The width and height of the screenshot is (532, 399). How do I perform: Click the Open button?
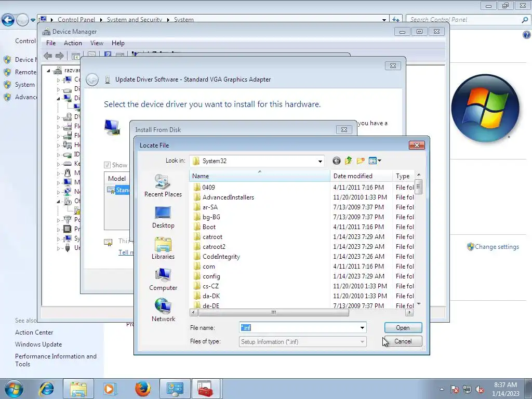(x=403, y=328)
